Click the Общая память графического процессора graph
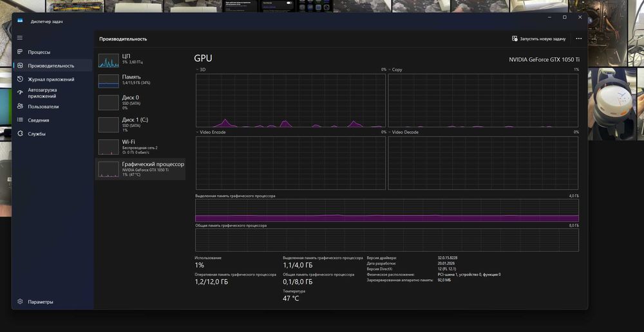The width and height of the screenshot is (644, 332). click(x=387, y=240)
